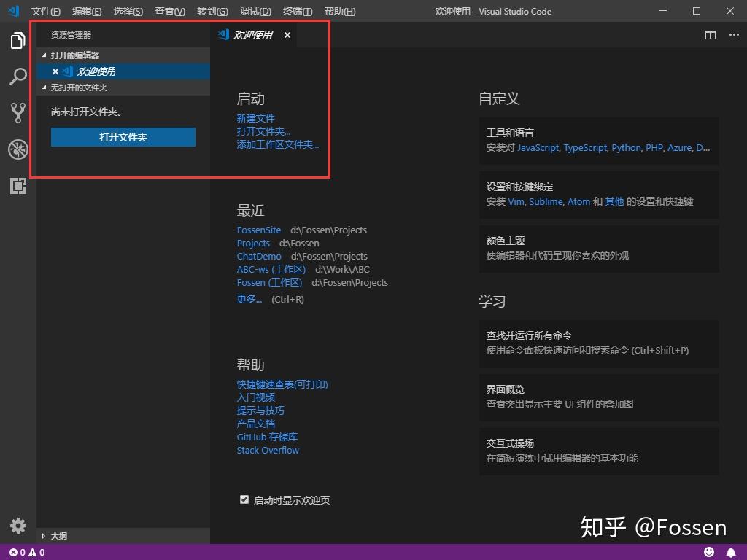
Task: Click the 打开文件夹 button
Action: tap(123, 137)
